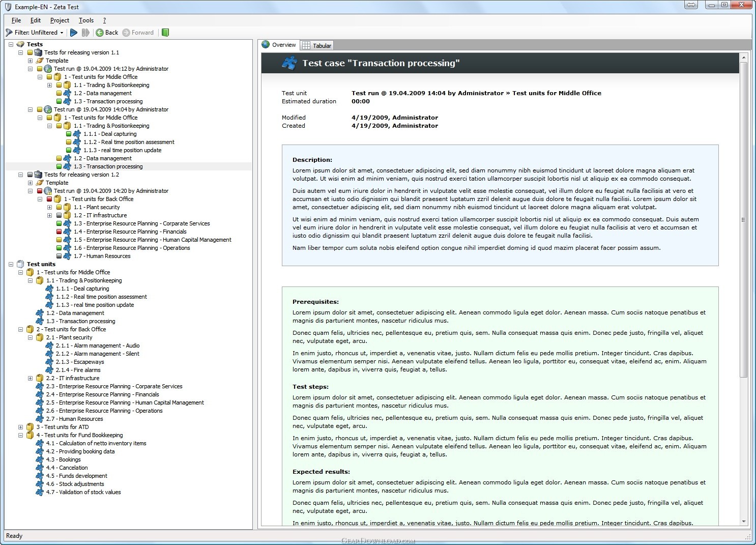
Task: Expand 3 - Test units for ATD
Action: coord(21,427)
